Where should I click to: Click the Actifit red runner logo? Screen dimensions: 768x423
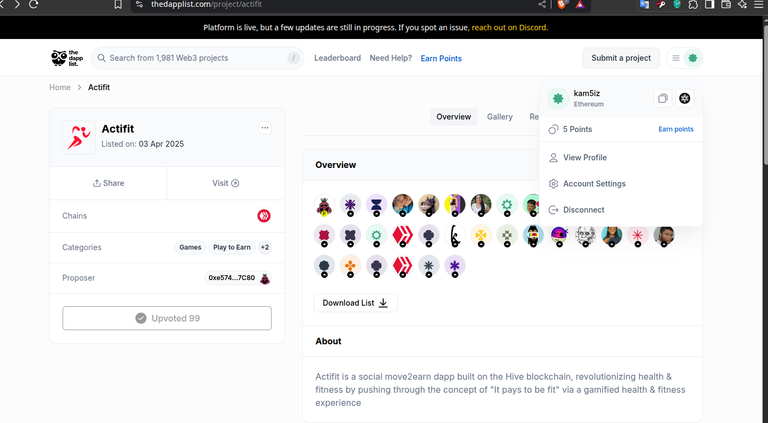pos(79,137)
